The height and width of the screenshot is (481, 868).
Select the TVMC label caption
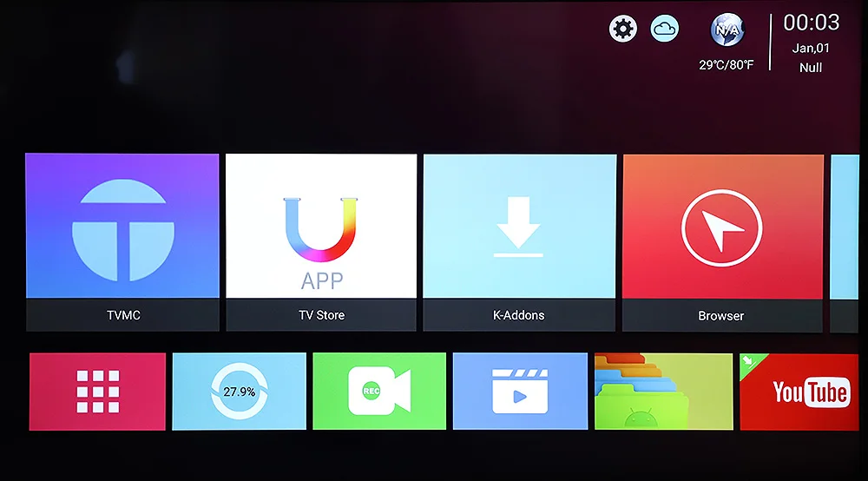click(123, 315)
